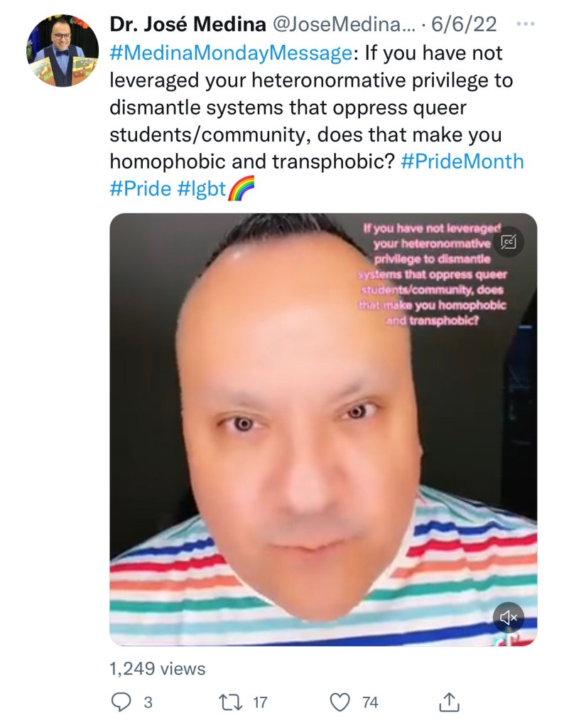View the 1,249 views count

coord(157,668)
